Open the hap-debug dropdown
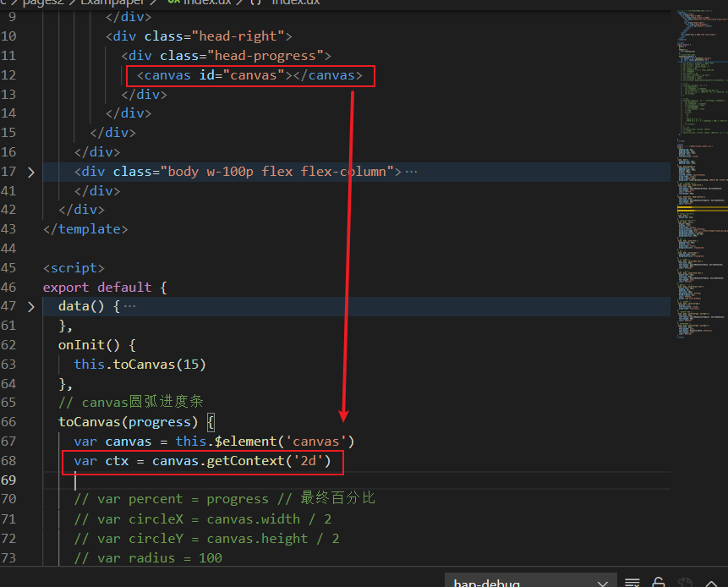The image size is (728, 587). point(603,583)
